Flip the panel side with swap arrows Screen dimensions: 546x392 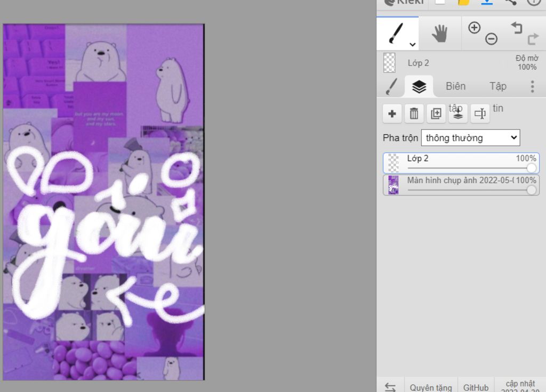coord(390,387)
